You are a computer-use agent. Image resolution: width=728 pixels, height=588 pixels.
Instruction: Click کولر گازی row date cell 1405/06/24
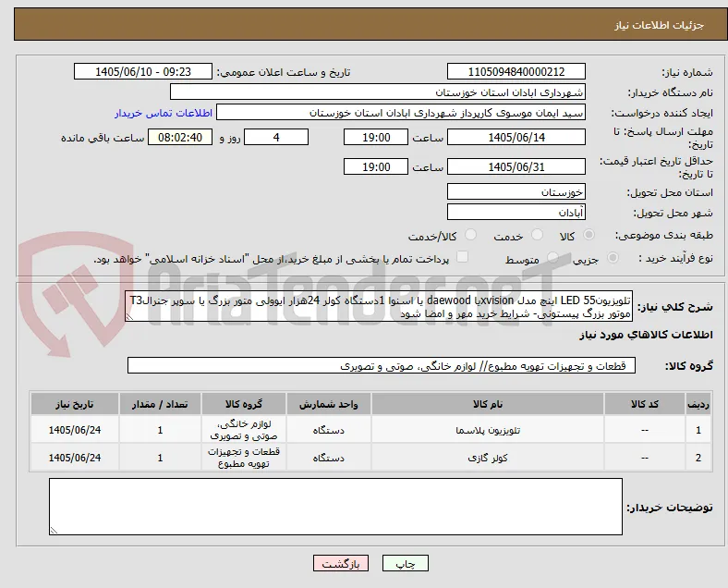75,458
